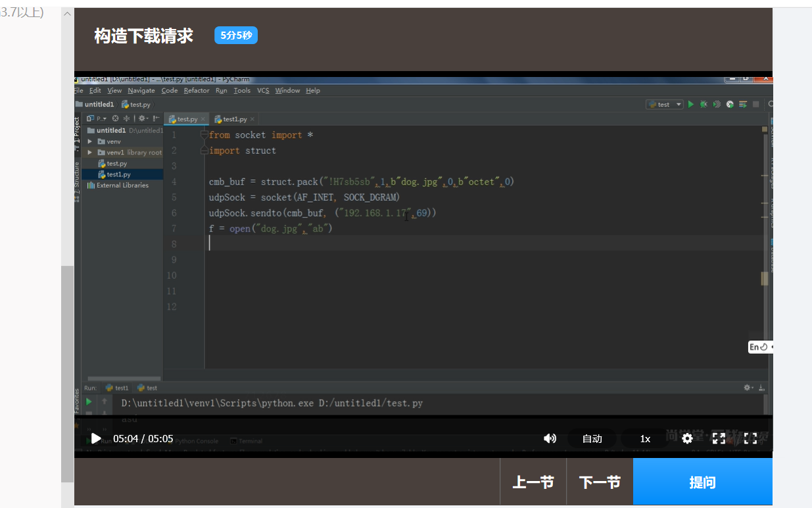Viewport: 812px width, 508px height.
Task: Click the Debug bug icon
Action: [x=704, y=105]
